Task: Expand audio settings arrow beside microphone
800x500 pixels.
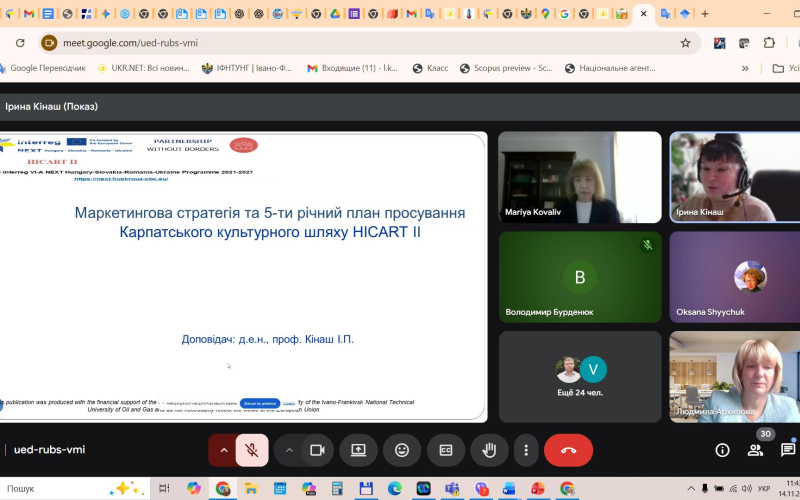Action: [223, 450]
